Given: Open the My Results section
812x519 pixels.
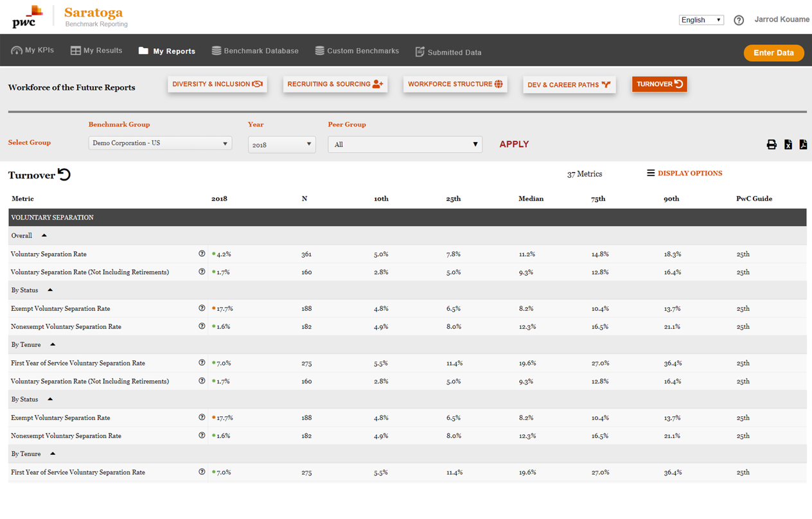Looking at the screenshot, I should pos(96,50).
